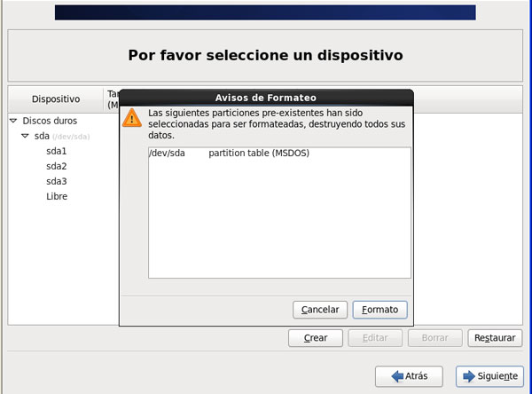Select the Discos duros label
532x394 pixels.
click(x=50, y=121)
